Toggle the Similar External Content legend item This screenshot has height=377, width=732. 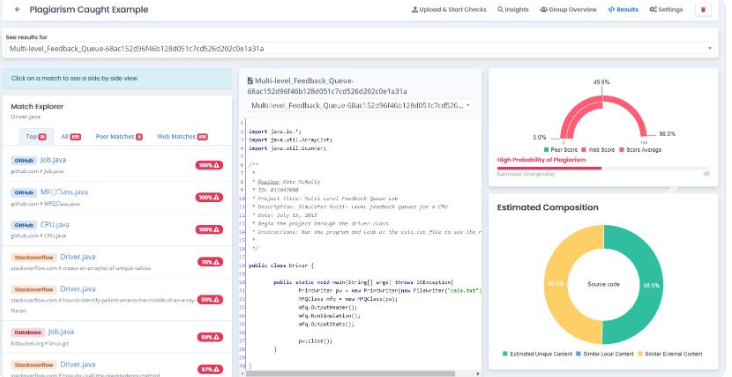(x=670, y=354)
